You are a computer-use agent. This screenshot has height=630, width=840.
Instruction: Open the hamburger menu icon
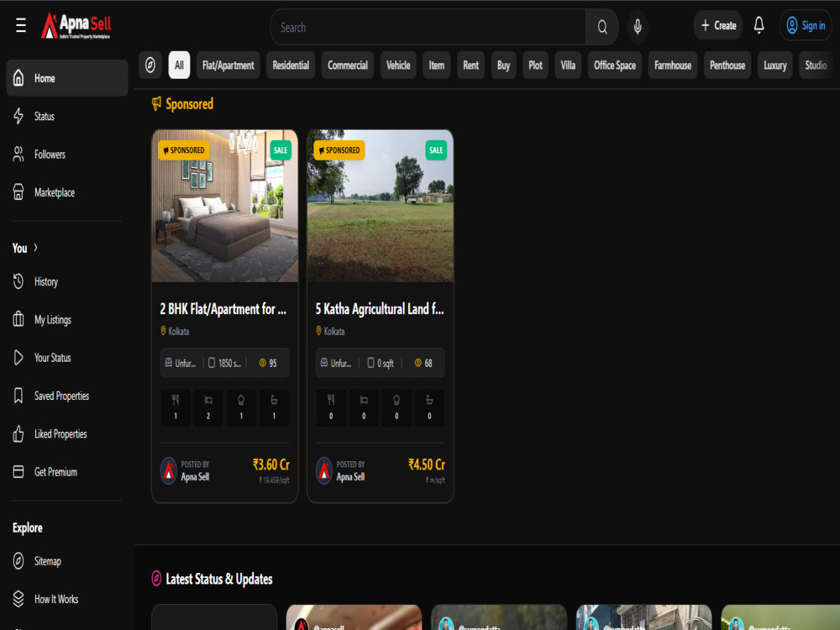tap(21, 25)
